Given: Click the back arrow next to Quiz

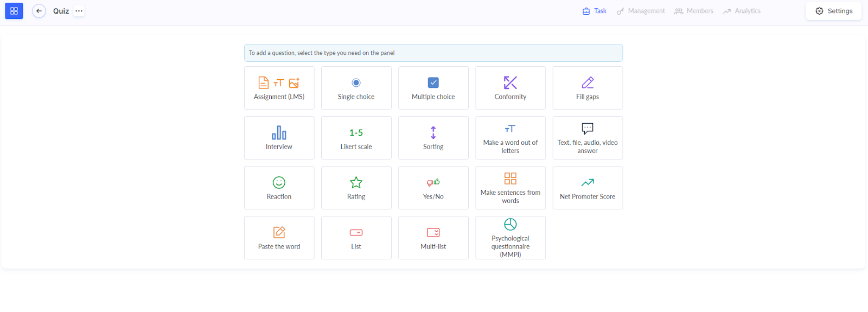Looking at the screenshot, I should point(39,11).
